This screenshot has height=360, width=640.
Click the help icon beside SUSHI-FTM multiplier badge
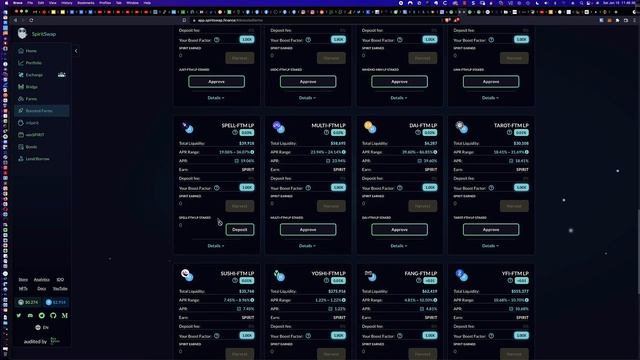tap(235, 280)
